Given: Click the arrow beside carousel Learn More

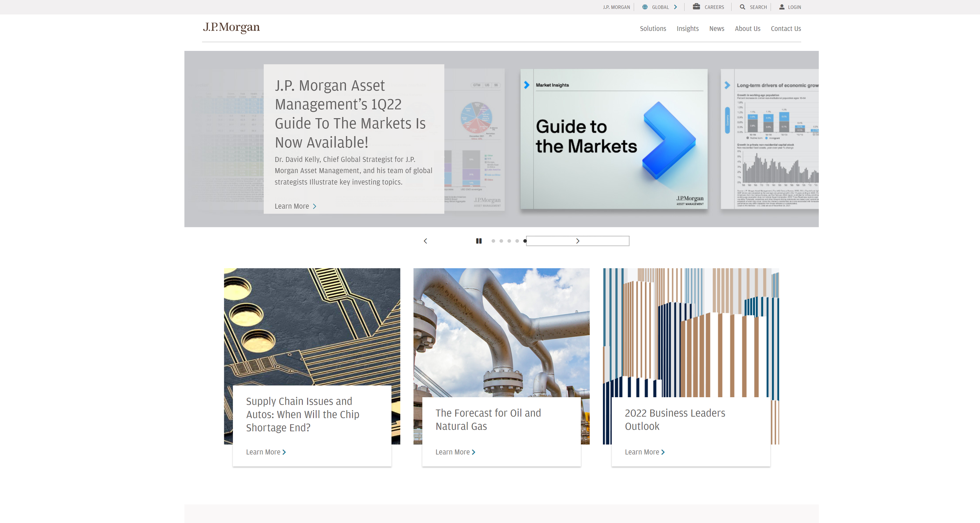Looking at the screenshot, I should point(314,206).
